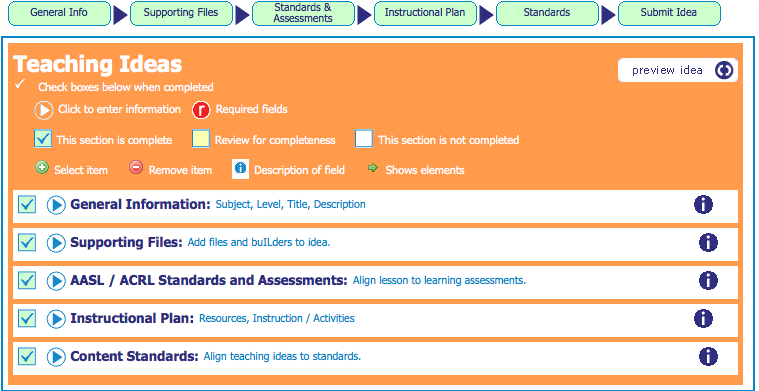Click the green Select item plus icon
Screen dimensions: 759x391
click(42, 168)
